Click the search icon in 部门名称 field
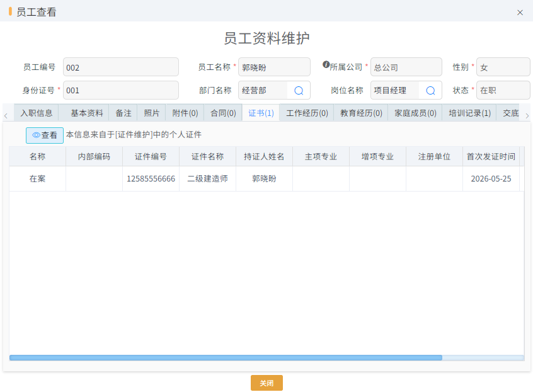 pos(299,90)
